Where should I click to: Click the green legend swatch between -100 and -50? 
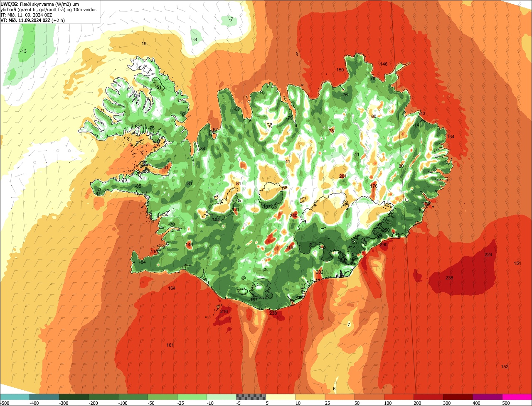(x=133, y=397)
